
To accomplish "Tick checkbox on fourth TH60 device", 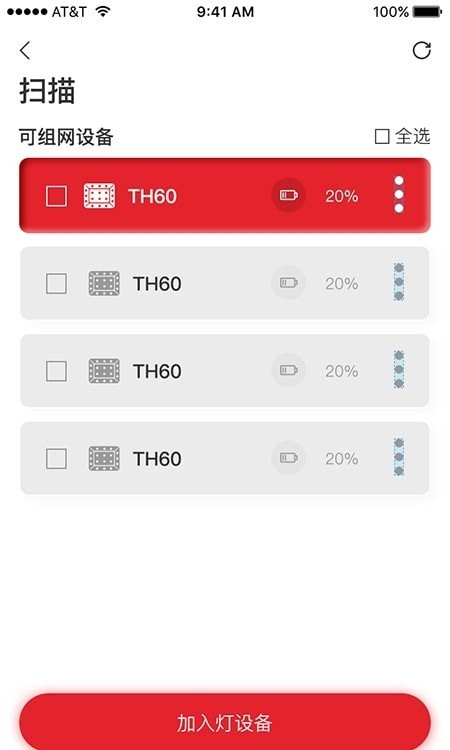I will pyautogui.click(x=56, y=459).
